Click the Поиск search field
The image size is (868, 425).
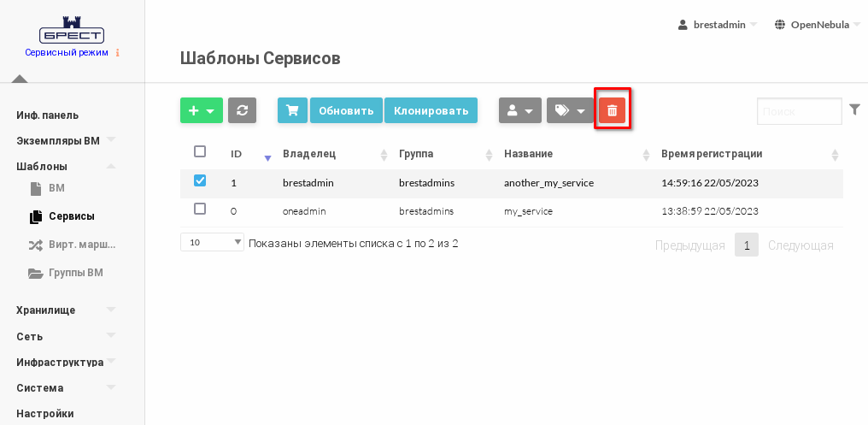click(799, 111)
